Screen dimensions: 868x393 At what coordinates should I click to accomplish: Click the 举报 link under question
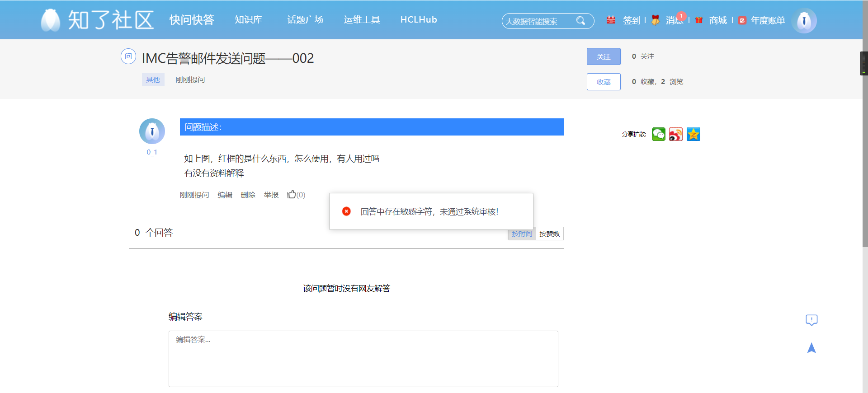[x=271, y=195]
